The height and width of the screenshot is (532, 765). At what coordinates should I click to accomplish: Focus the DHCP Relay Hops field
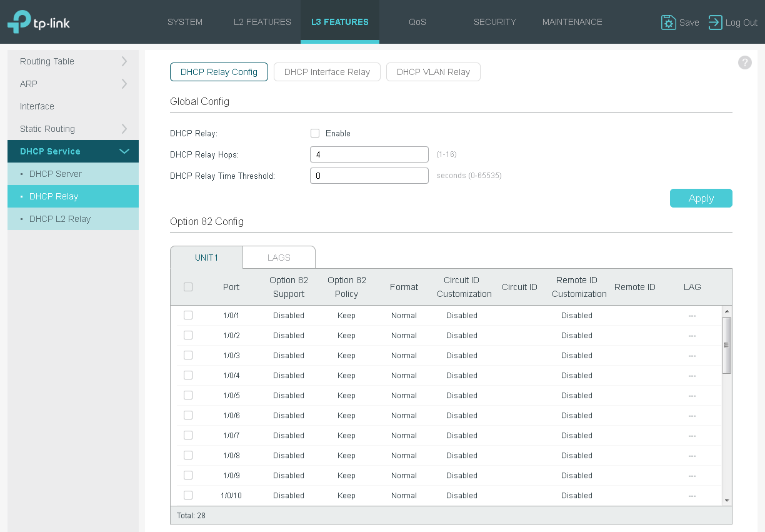pos(369,154)
